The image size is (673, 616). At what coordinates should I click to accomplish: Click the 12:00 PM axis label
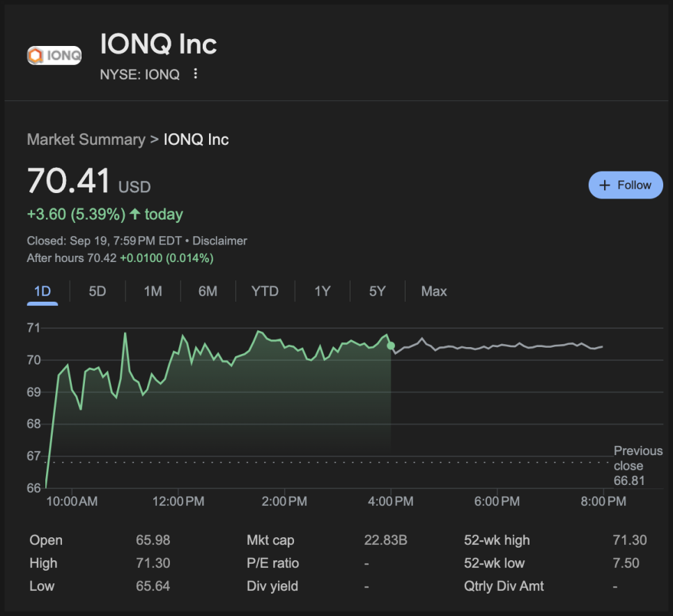pos(178,502)
